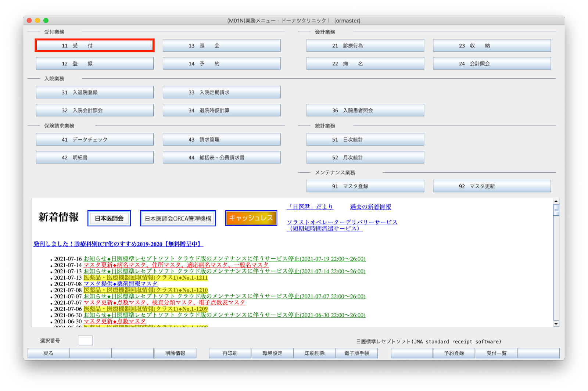Open 36 入院患者照会 button
This screenshot has height=391, width=588.
tap(365, 110)
